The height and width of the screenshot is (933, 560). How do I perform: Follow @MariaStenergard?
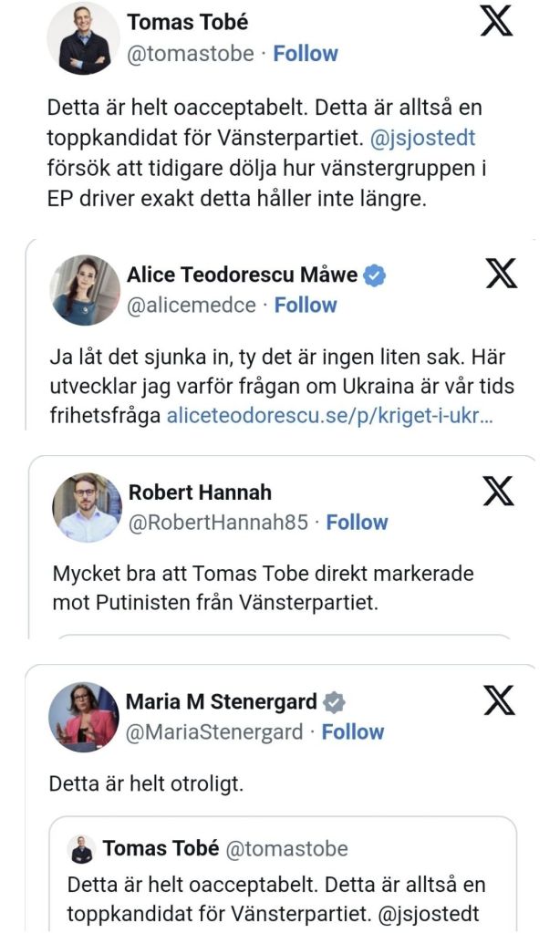tap(353, 731)
